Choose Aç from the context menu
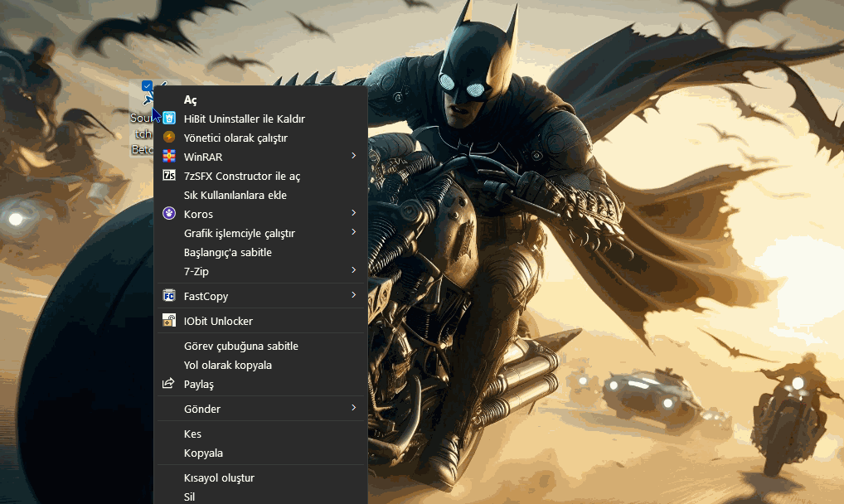This screenshot has height=504, width=844. (261, 99)
